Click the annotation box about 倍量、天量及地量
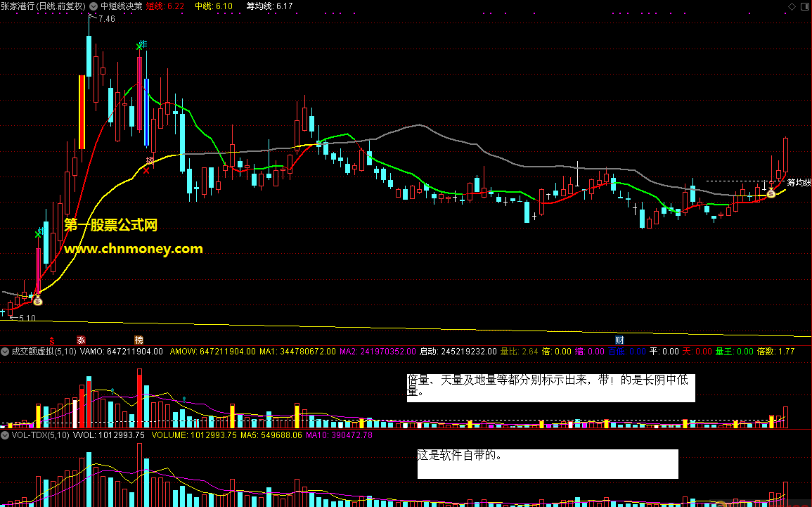 (x=551, y=388)
